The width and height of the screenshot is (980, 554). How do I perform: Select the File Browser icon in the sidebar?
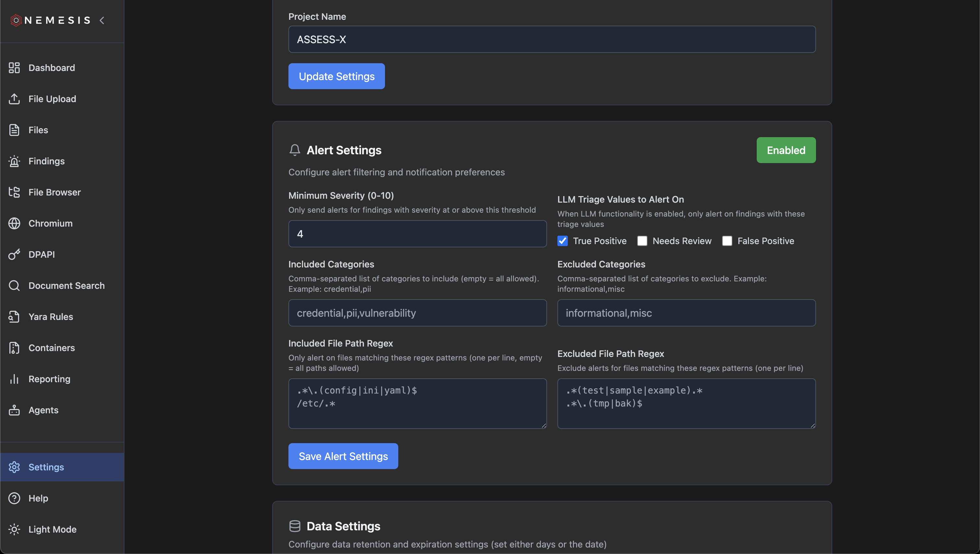pyautogui.click(x=14, y=192)
